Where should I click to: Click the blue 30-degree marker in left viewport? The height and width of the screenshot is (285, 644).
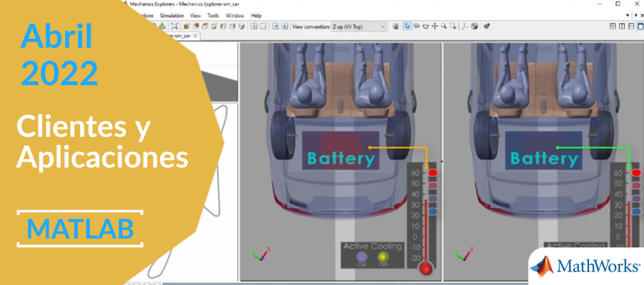[x=433, y=211]
